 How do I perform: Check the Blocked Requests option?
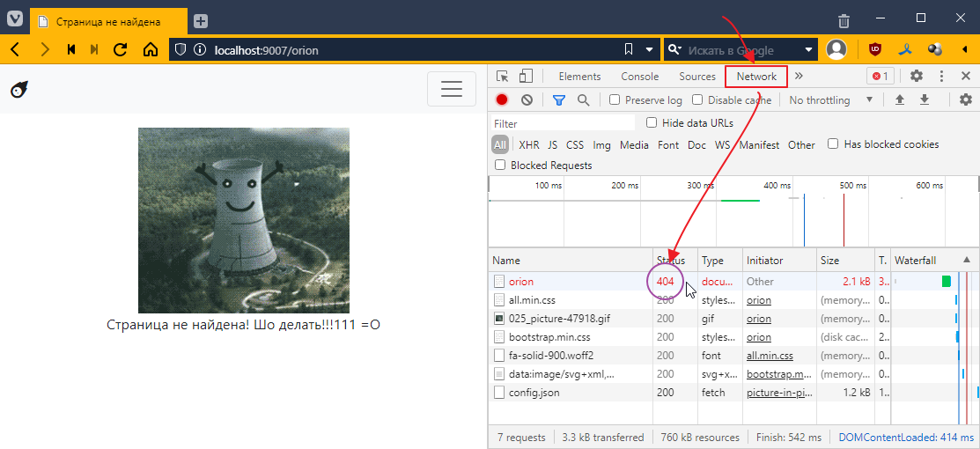pyautogui.click(x=500, y=166)
